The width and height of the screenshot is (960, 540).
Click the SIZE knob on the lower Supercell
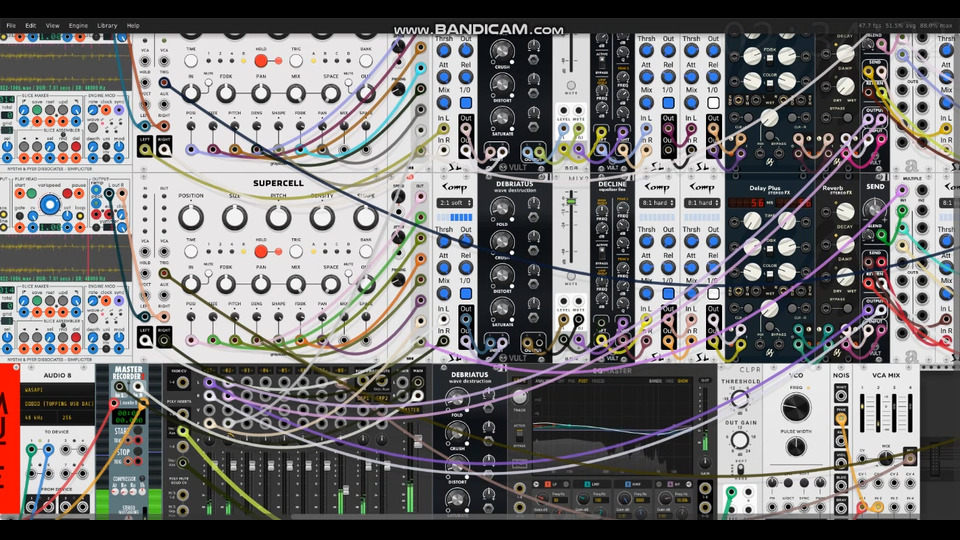(x=234, y=217)
